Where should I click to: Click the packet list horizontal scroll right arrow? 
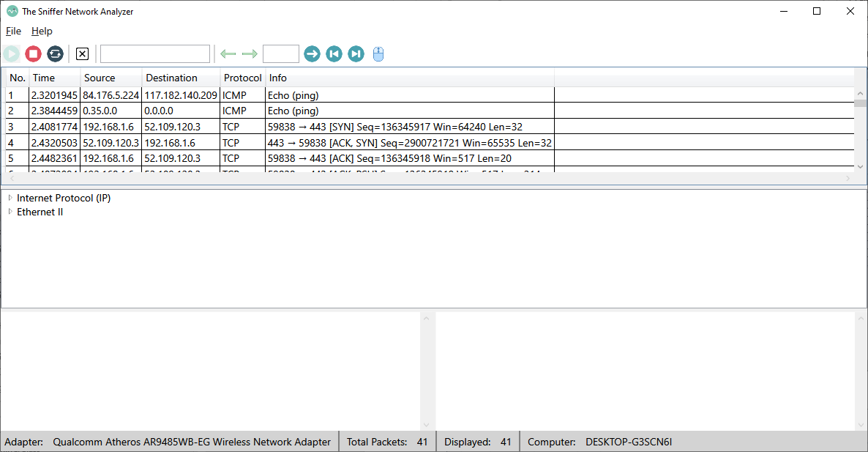coord(848,178)
